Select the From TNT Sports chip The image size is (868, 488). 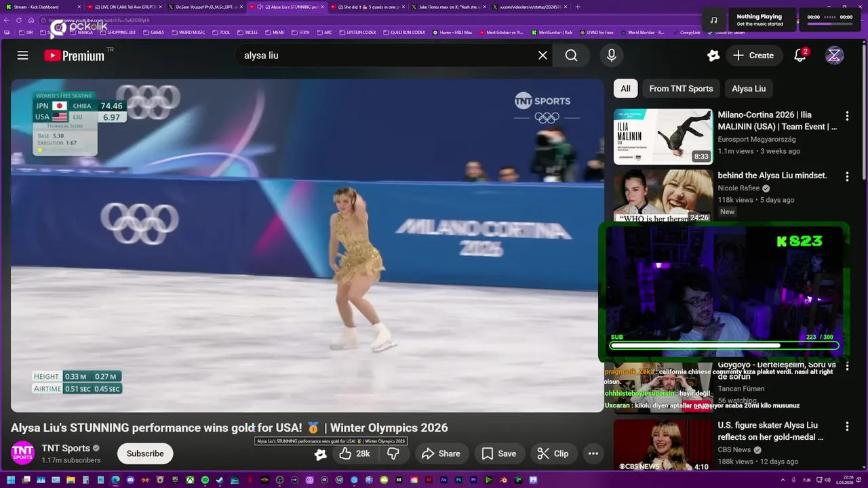(681, 88)
